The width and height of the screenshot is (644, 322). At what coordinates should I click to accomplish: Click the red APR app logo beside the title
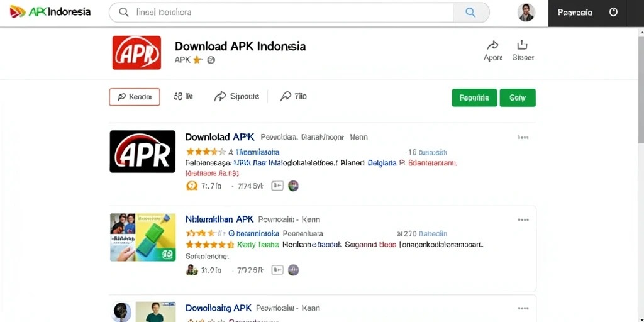click(x=136, y=53)
